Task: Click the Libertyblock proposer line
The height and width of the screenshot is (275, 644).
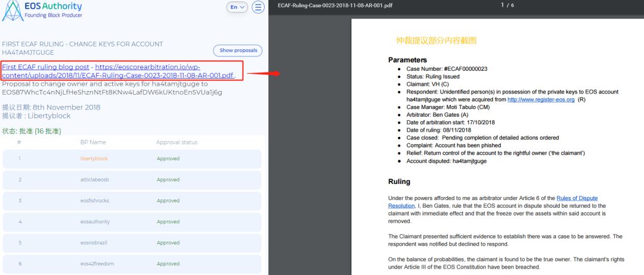Action: (x=36, y=116)
